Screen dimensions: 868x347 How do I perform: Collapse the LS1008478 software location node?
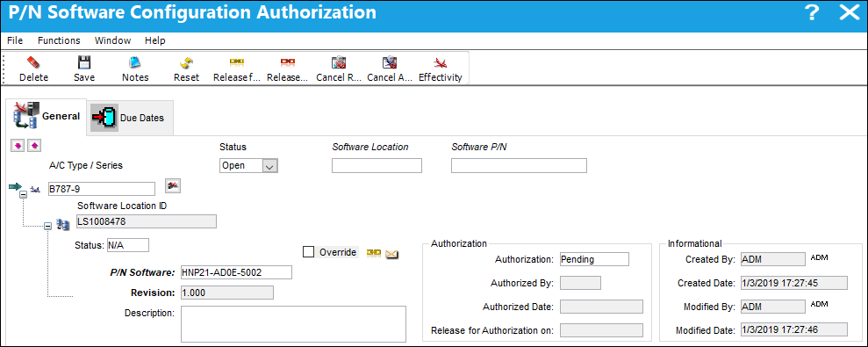click(x=48, y=226)
